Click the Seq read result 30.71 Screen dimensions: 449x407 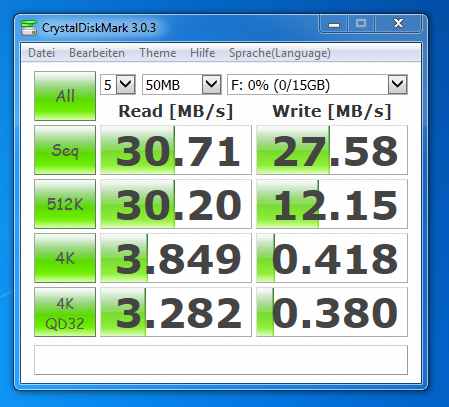coord(176,150)
